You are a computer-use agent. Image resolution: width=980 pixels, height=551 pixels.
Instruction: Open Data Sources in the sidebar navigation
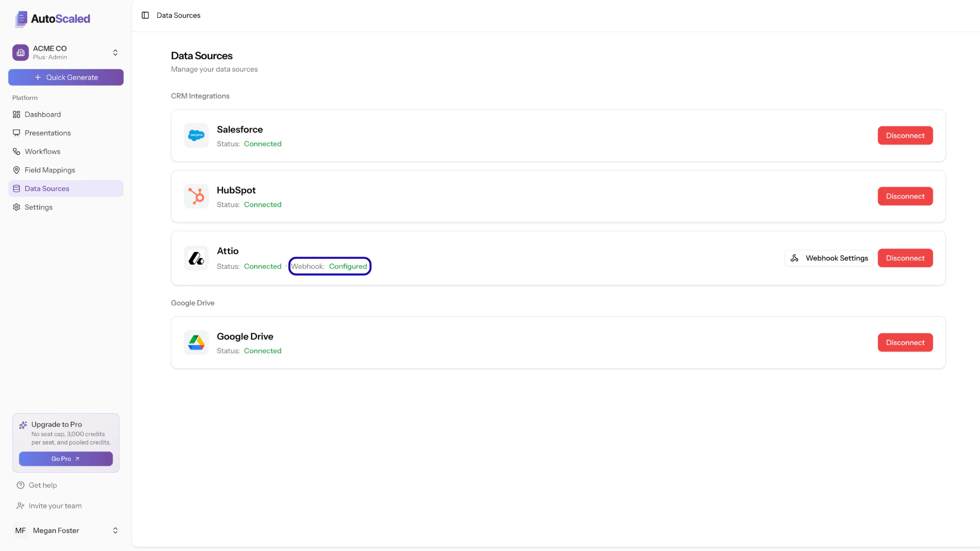click(x=47, y=188)
